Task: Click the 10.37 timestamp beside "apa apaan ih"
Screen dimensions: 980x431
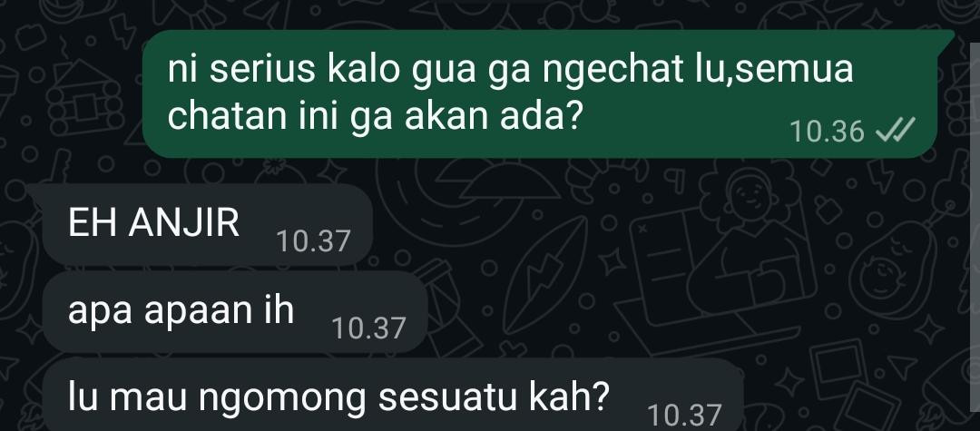Action: point(368,328)
